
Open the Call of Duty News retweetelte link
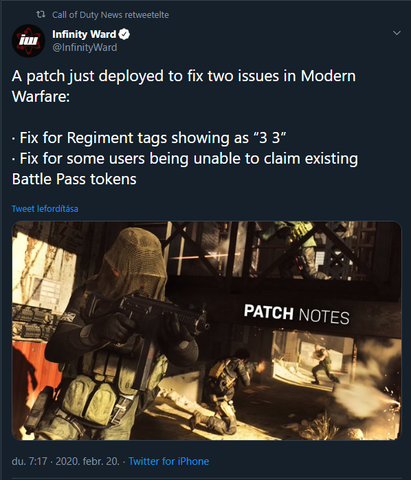pyautogui.click(x=110, y=15)
